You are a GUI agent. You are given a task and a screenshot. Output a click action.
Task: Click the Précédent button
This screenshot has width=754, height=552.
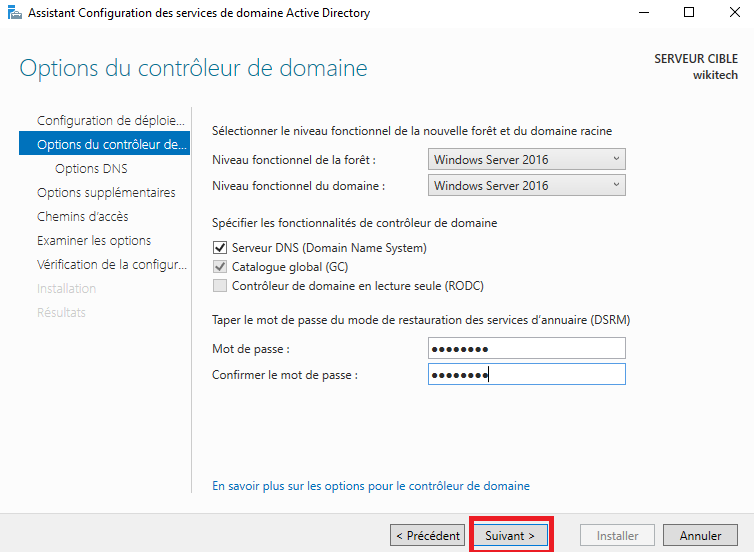click(428, 536)
